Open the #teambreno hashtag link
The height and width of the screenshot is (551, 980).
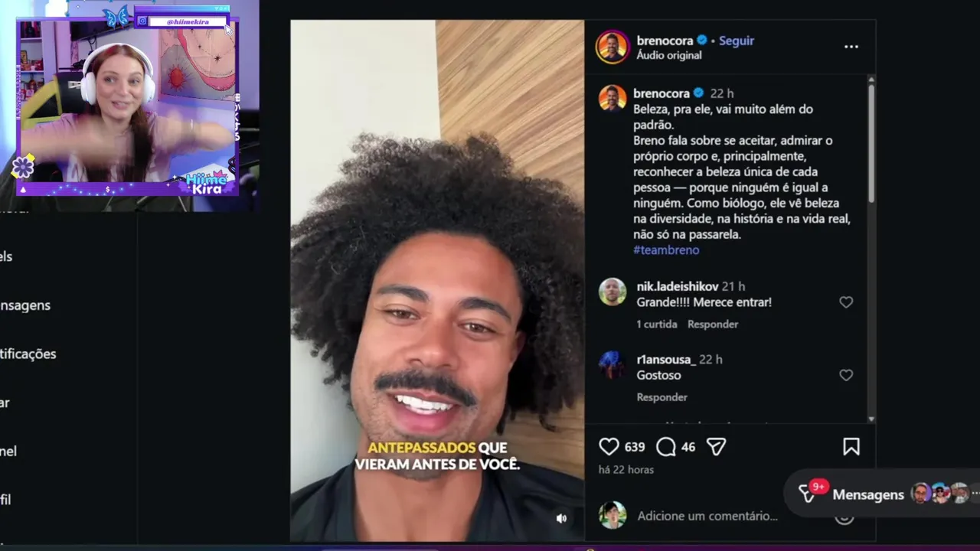pyautogui.click(x=666, y=249)
